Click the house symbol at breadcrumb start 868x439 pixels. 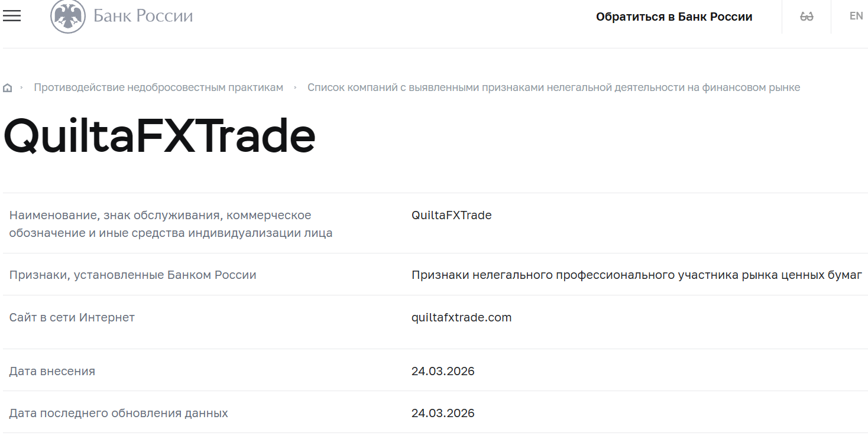(7, 87)
